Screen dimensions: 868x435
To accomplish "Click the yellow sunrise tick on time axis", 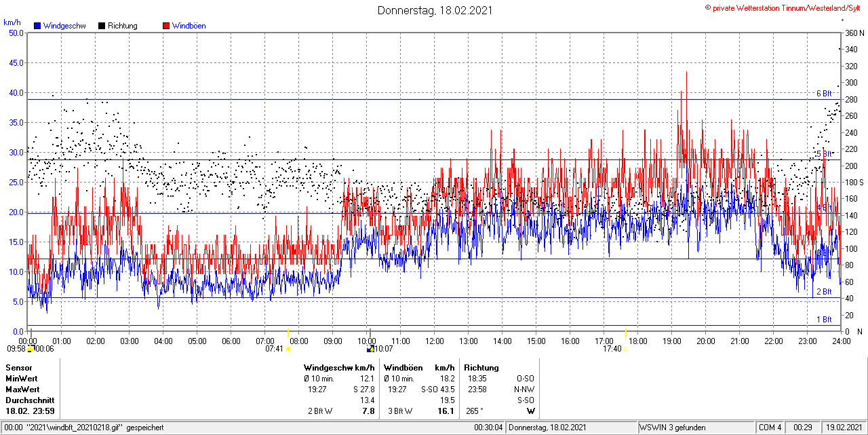I will point(288,333).
